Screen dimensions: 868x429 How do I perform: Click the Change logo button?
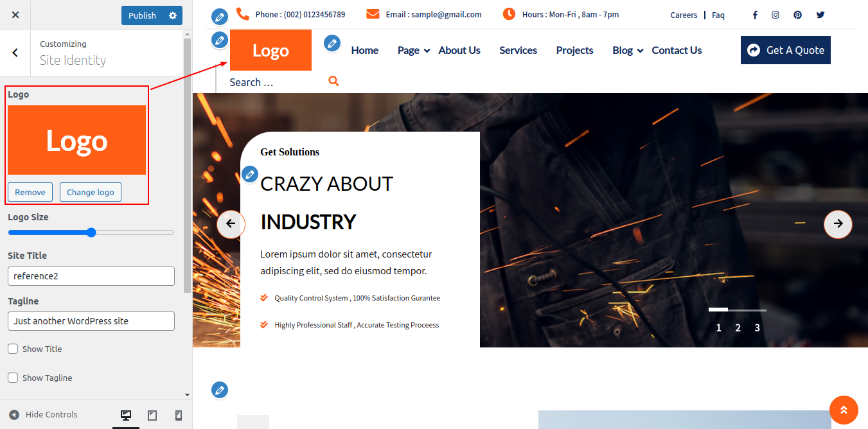pos(91,192)
